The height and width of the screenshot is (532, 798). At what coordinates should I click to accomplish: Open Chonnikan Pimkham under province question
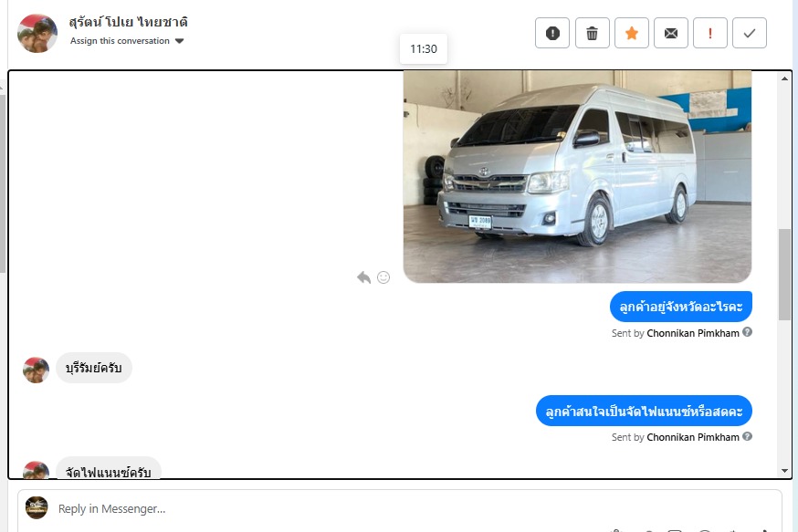tap(693, 333)
